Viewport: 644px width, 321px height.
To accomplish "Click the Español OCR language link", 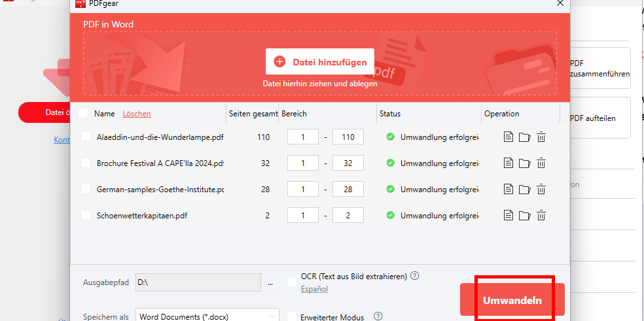I will [x=314, y=289].
